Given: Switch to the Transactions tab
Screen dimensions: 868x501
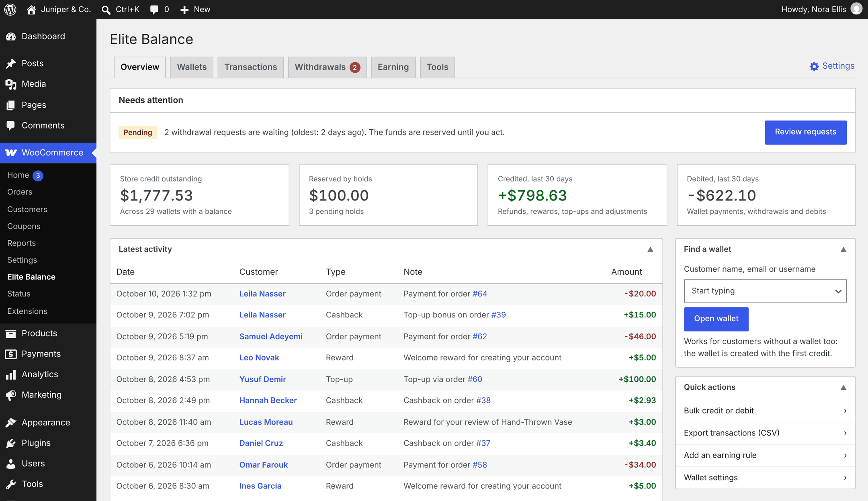Looking at the screenshot, I should pos(251,67).
